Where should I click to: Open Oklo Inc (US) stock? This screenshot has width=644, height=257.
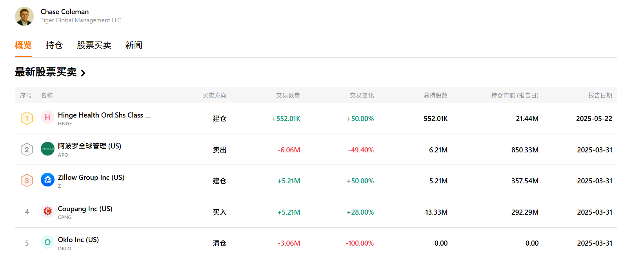(78, 240)
